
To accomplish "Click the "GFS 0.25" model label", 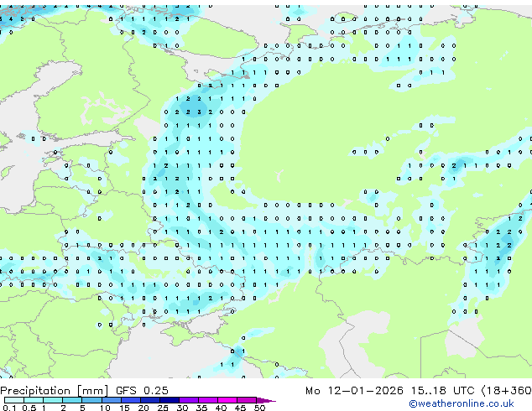I will 142,391.
